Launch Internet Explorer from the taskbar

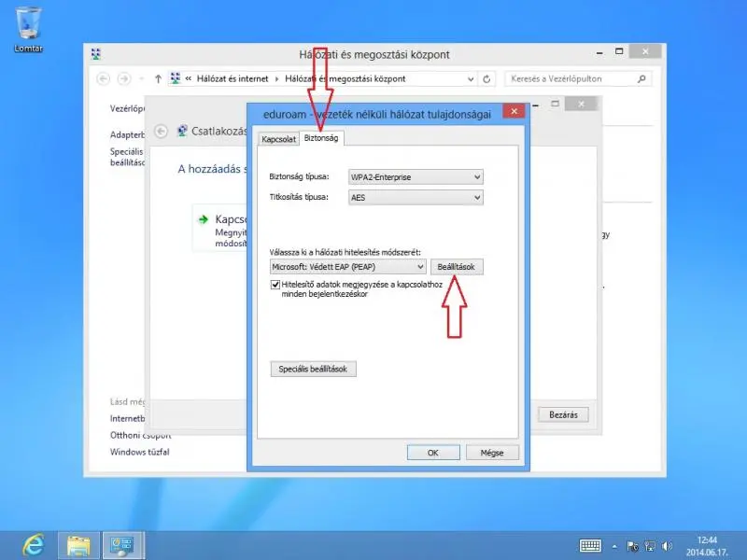click(34, 544)
